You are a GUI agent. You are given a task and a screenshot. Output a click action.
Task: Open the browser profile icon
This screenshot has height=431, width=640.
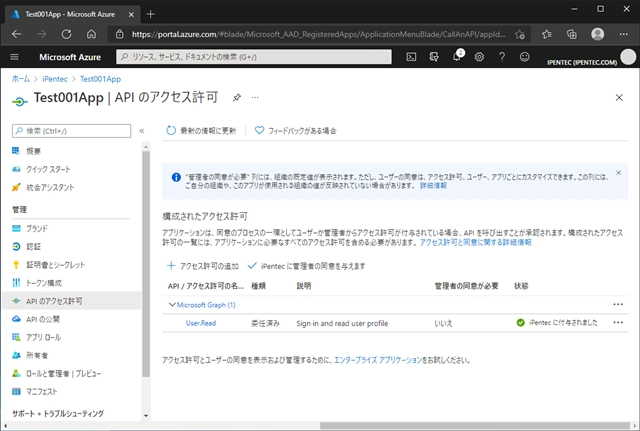[598, 34]
